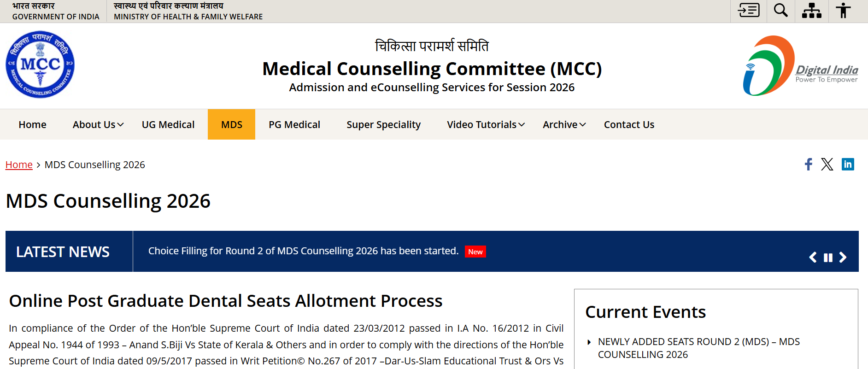Expand the About Us dropdown
868x369 pixels.
[x=98, y=124]
